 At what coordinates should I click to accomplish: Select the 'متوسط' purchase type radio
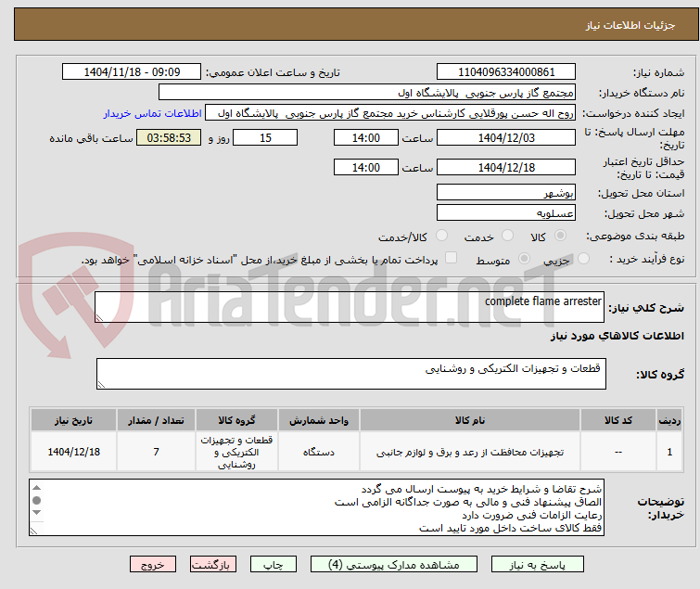[x=524, y=259]
